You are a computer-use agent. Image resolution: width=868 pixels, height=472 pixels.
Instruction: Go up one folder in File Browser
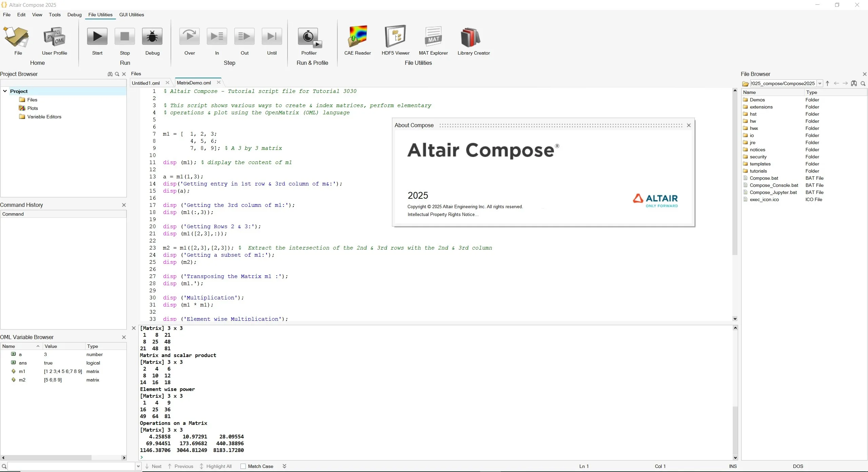click(x=827, y=83)
